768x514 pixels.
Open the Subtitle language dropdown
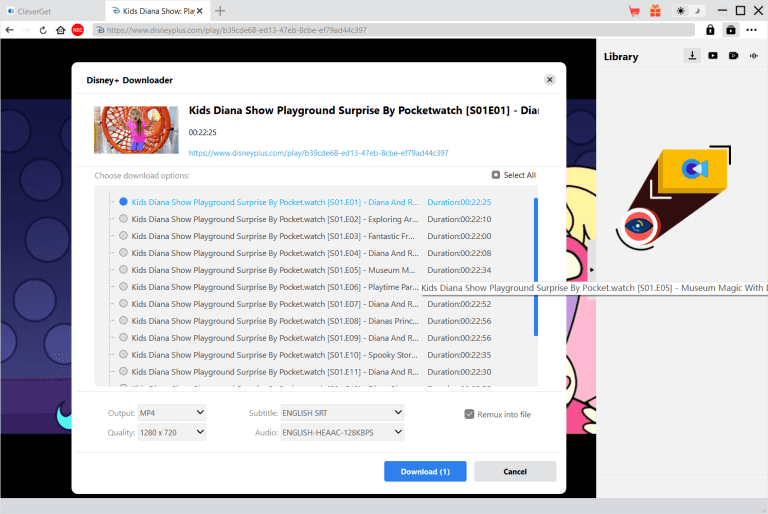342,412
